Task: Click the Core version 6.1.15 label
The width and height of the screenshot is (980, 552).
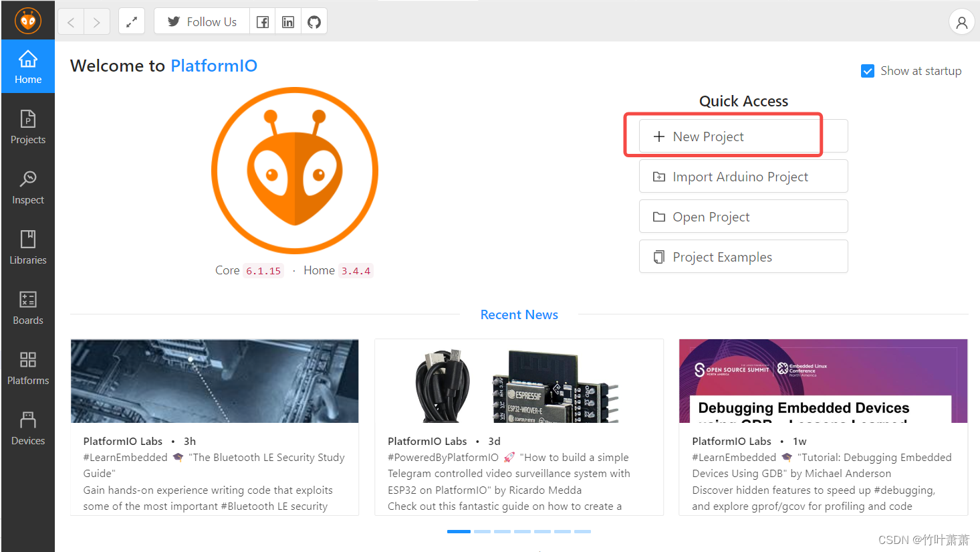Action: pos(263,271)
